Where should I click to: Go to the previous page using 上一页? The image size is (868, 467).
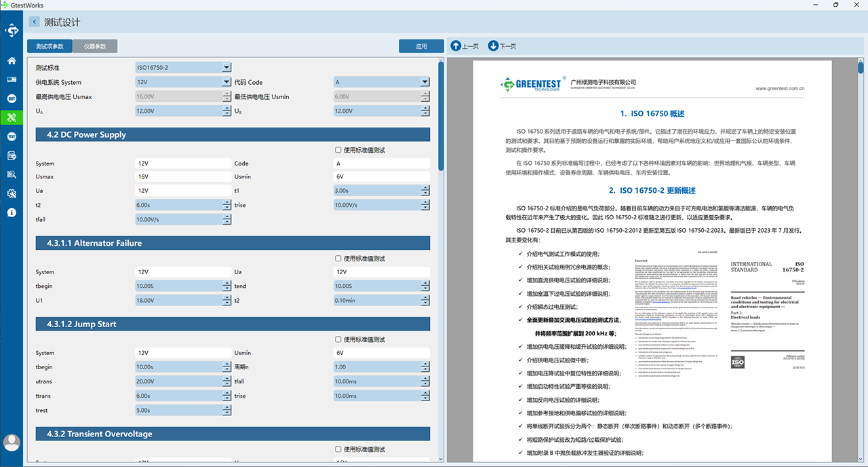tap(465, 46)
